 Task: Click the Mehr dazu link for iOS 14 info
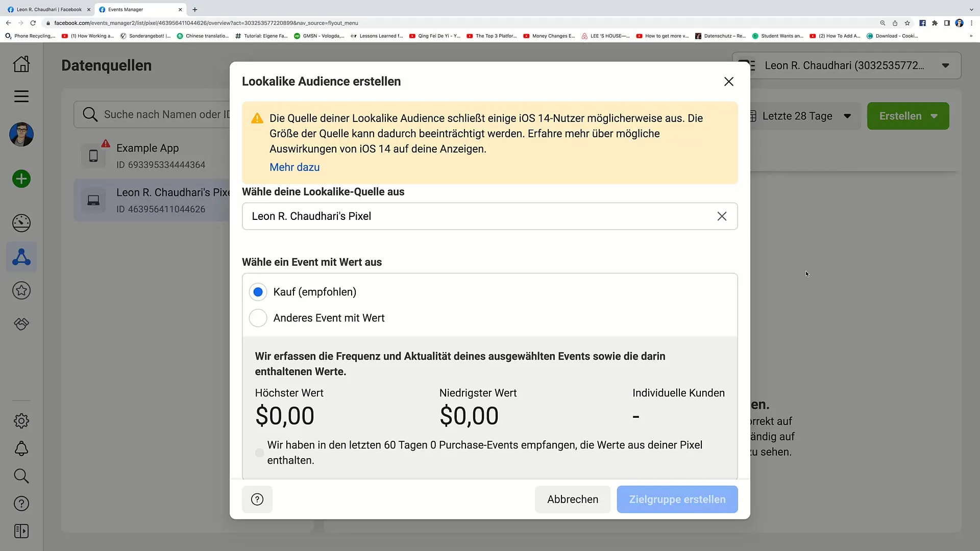point(294,167)
